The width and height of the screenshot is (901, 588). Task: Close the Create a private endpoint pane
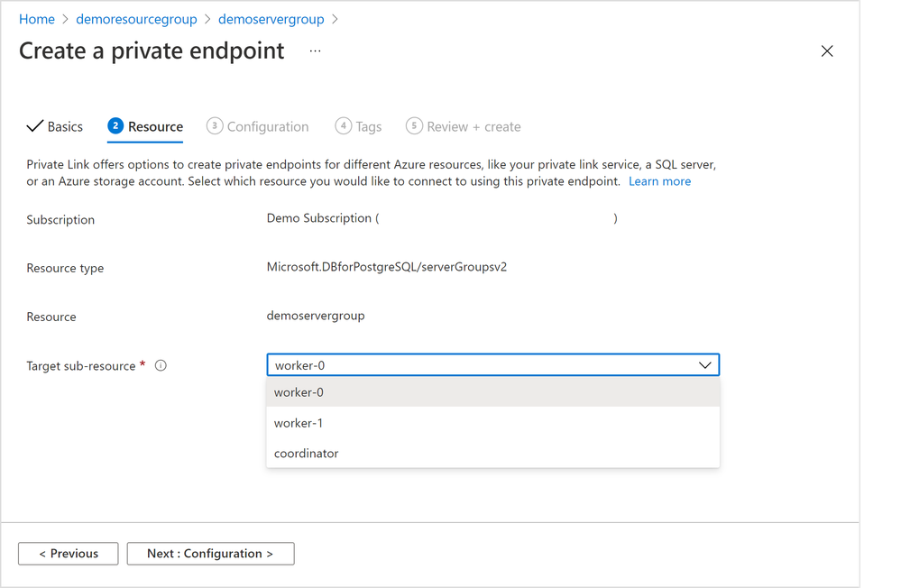click(827, 51)
